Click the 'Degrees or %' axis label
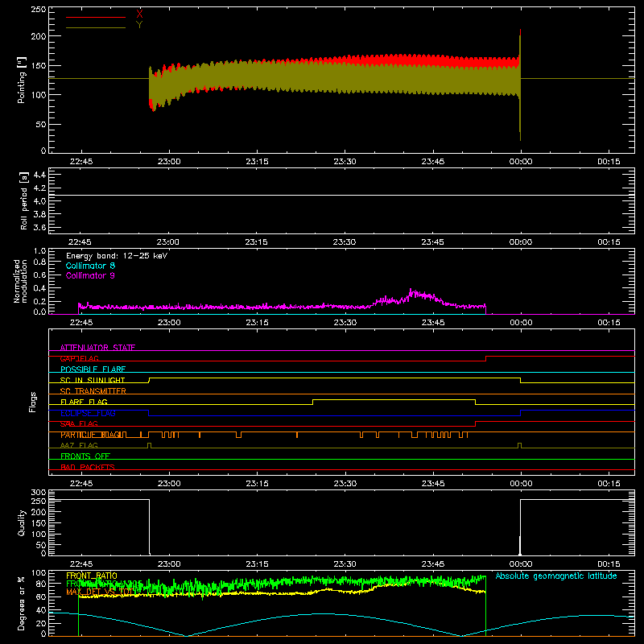 point(22,604)
